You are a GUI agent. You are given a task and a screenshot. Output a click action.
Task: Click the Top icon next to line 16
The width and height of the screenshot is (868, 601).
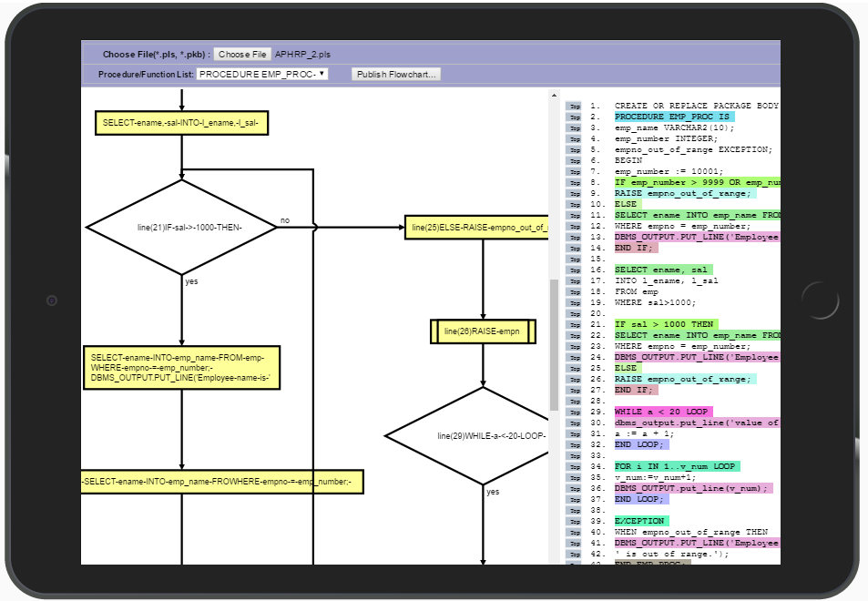click(574, 270)
